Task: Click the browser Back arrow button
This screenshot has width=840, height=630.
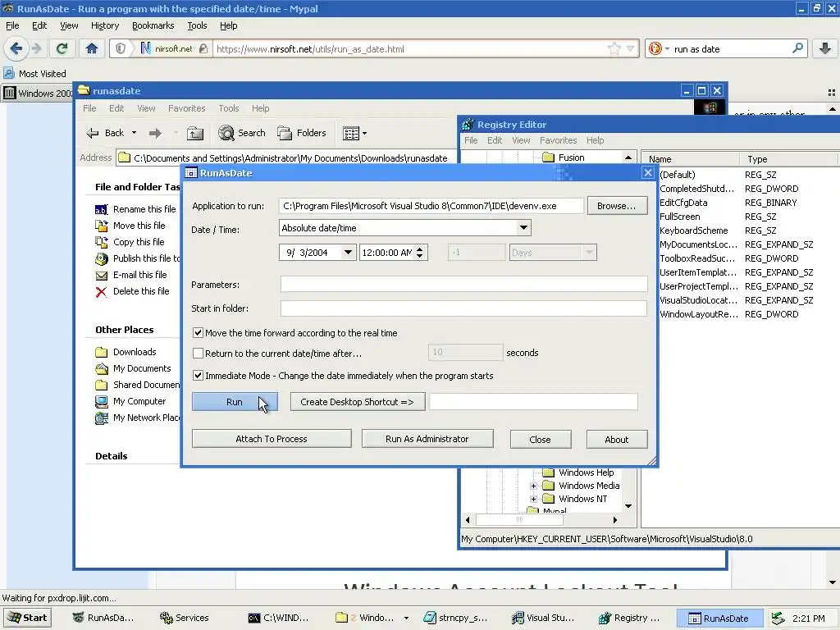Action: point(16,48)
